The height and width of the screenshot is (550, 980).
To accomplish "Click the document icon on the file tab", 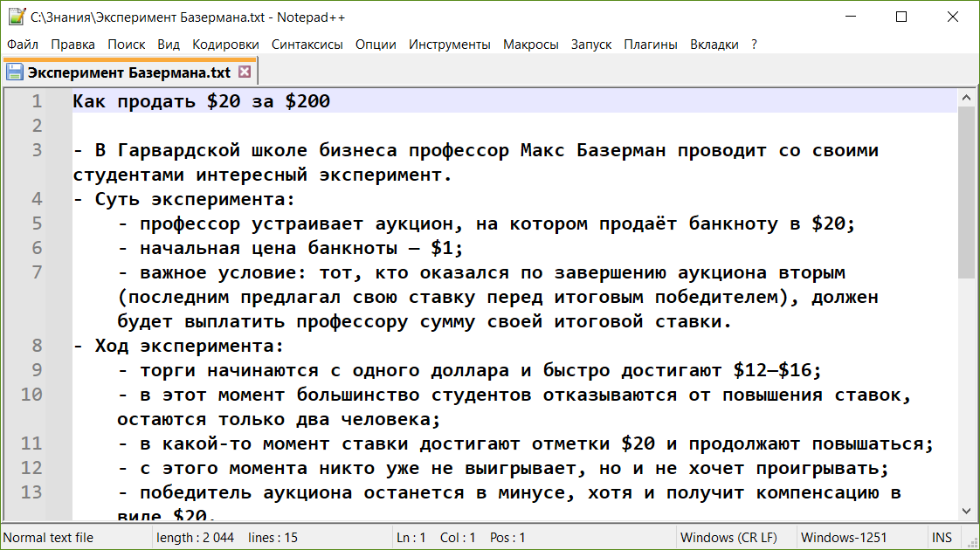I will 14,72.
